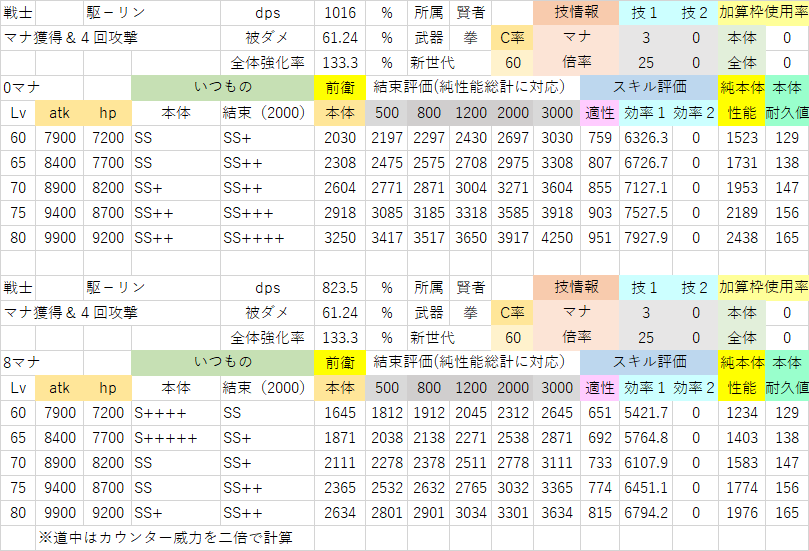
Task: Select the cell showing 1234
Action: [741, 413]
